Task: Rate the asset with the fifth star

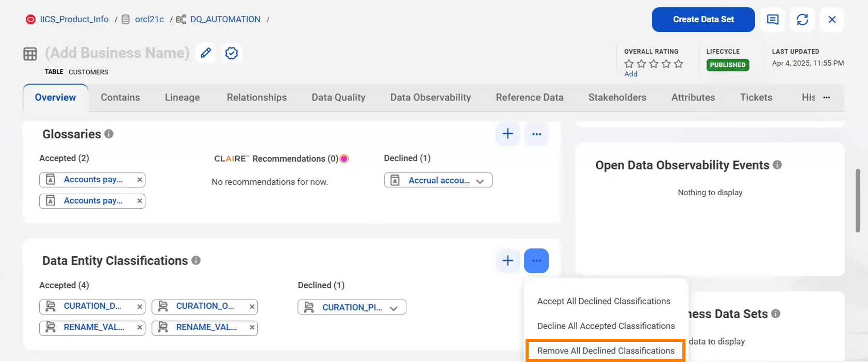Action: pos(679,64)
